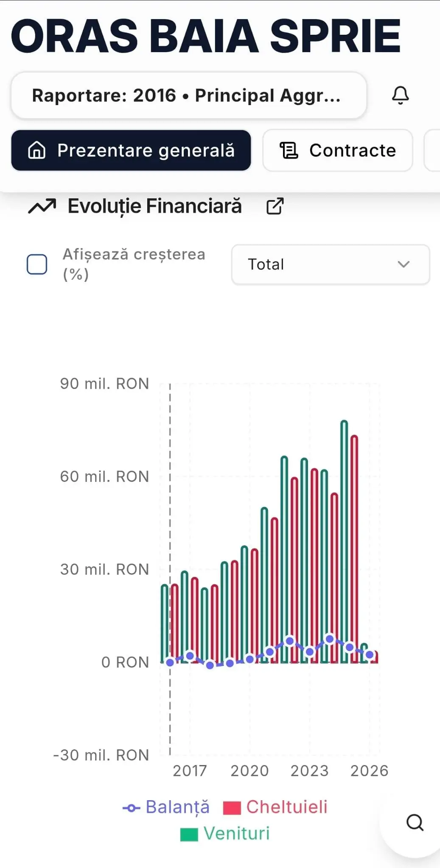Viewport: 440px width, 868px height.
Task: Click the scroll icon beside Contracte
Action: tap(289, 150)
